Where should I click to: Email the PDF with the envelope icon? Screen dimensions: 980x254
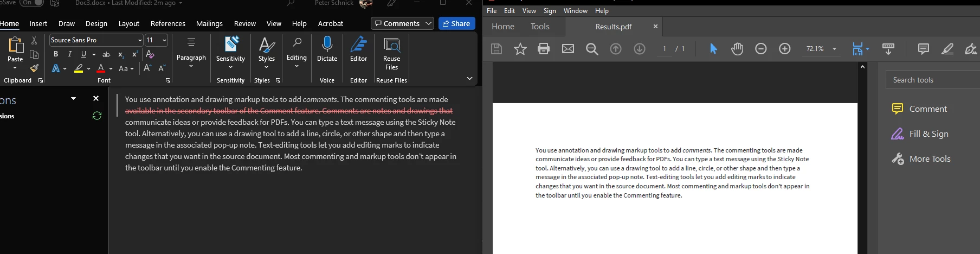tap(568, 49)
